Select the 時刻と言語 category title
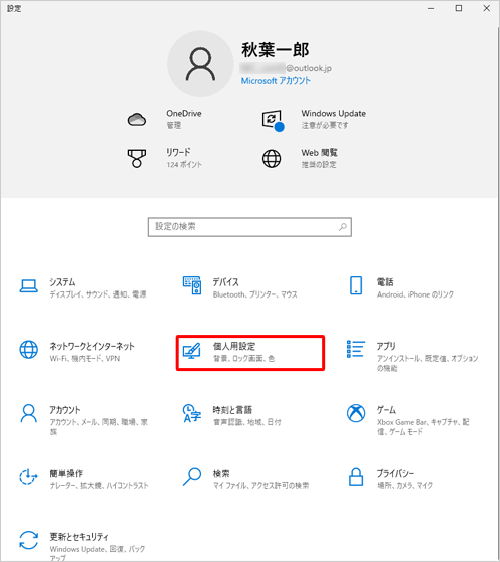 click(x=232, y=410)
